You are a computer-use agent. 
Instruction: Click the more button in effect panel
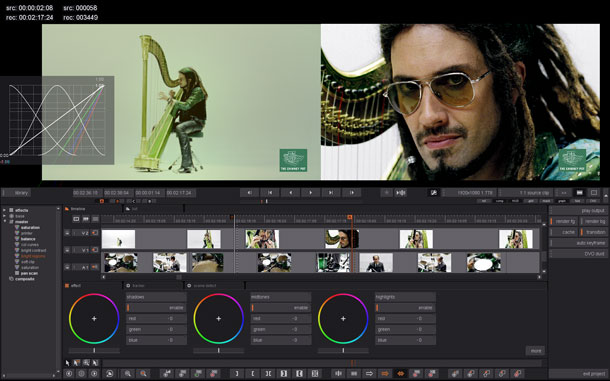tap(535, 351)
